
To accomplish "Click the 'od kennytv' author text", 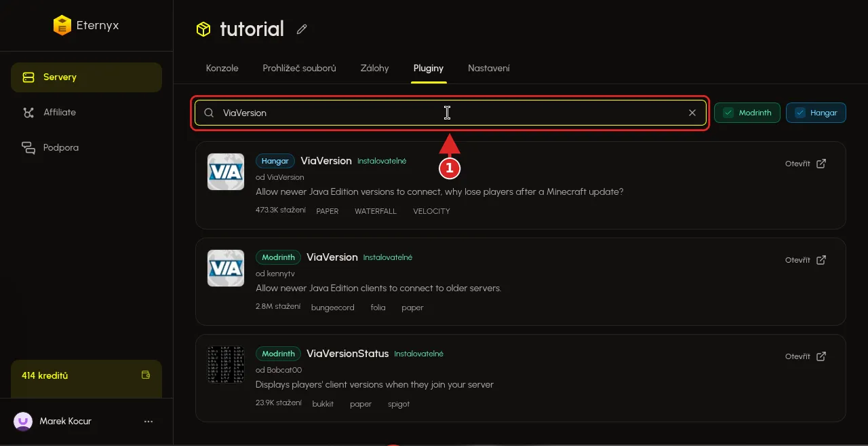I will 275,274.
